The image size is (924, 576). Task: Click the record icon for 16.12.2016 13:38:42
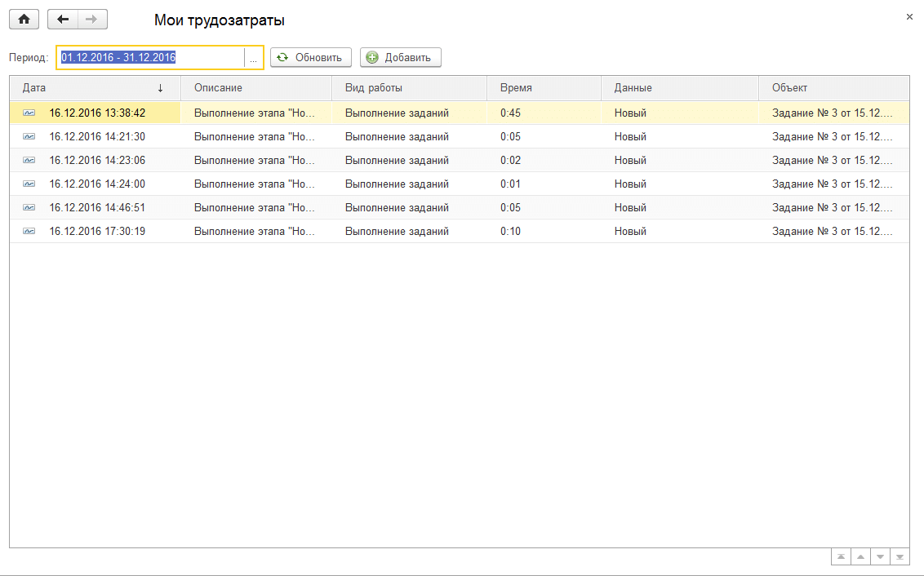pos(29,113)
